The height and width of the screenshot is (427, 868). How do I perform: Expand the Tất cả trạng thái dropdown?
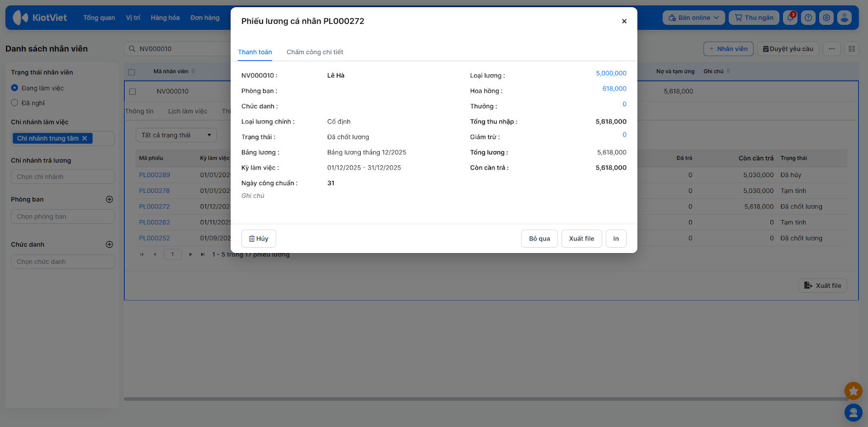(x=176, y=135)
